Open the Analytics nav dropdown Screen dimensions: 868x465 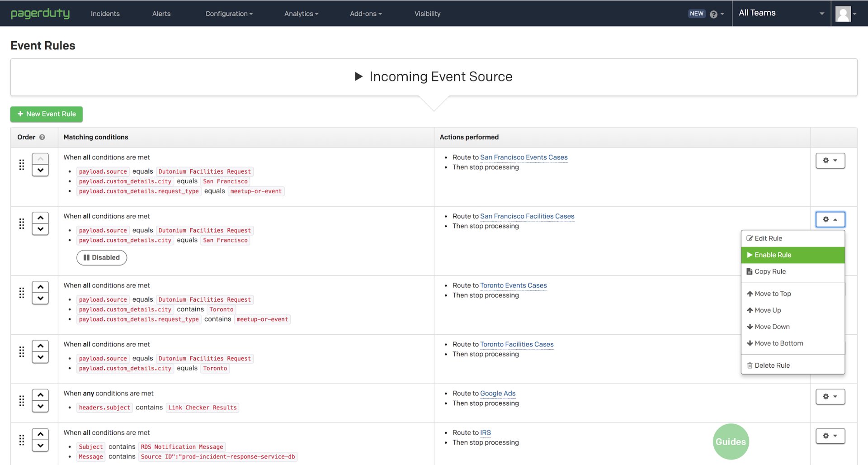pos(301,14)
